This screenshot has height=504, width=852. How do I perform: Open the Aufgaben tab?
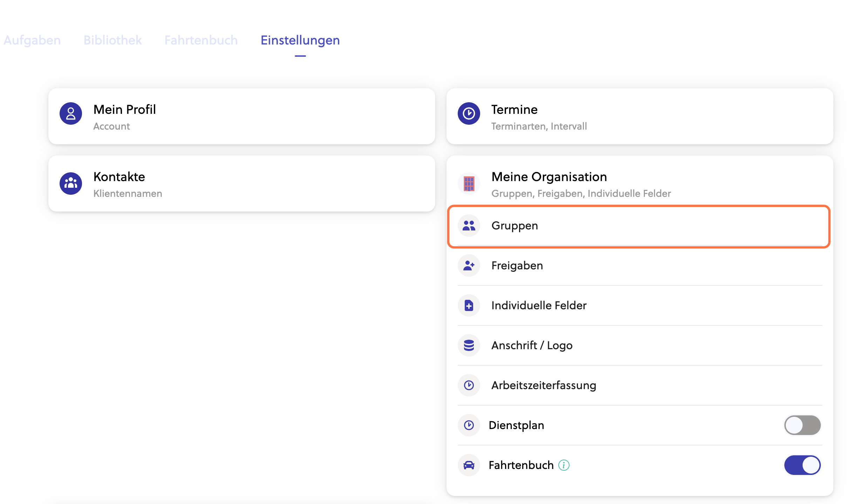(x=32, y=40)
